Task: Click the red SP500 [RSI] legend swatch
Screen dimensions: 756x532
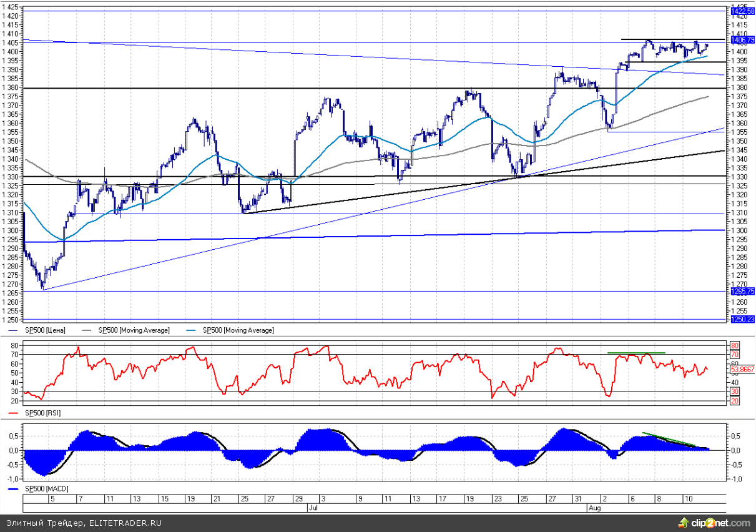Action: 14,413
